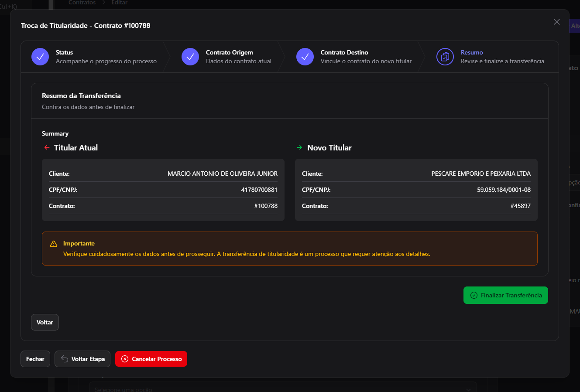Image resolution: width=580 pixels, height=392 pixels.
Task: Click the Resumo clipboard step icon
Action: tap(445, 57)
